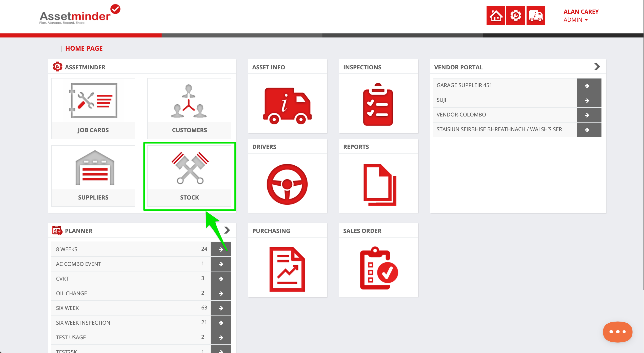Select the VENDOR-COLOMBO text
Screen dimensions: 644x353
click(x=461, y=114)
